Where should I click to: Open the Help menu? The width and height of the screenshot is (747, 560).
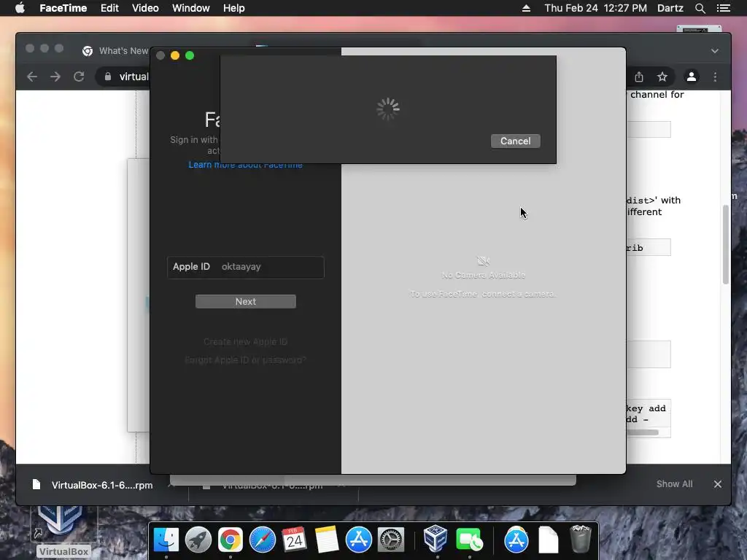click(234, 8)
